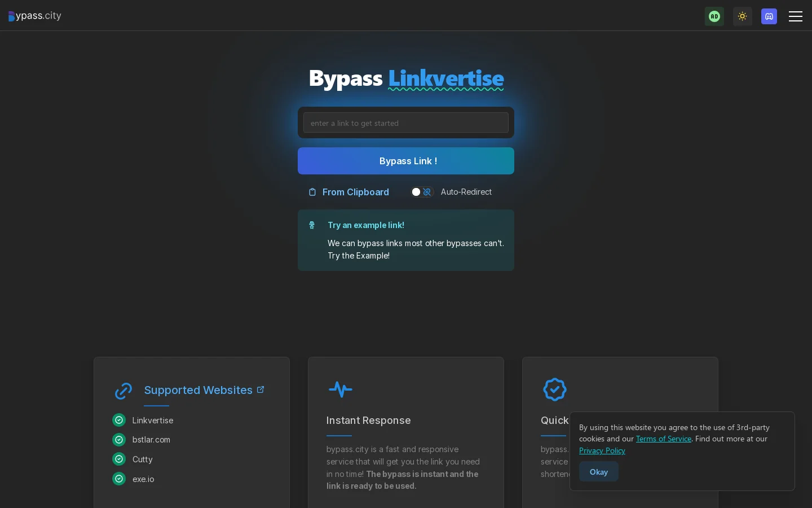Click the lightbulb icon in example box
Image resolution: width=812 pixels, height=508 pixels.
pos(312,225)
